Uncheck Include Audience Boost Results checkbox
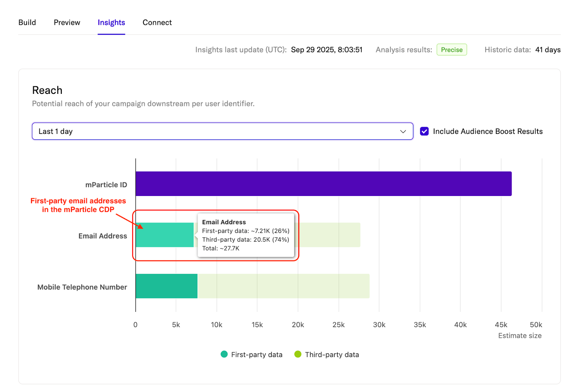 (x=424, y=131)
